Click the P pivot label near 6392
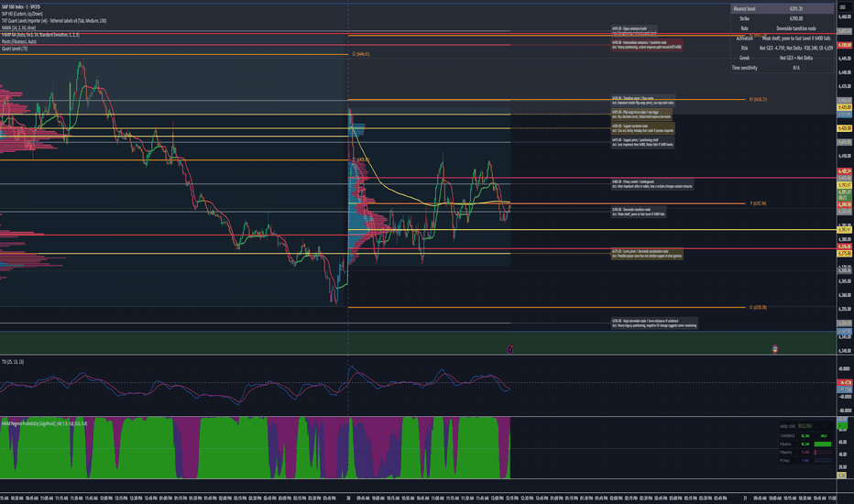This screenshot has height=504, width=854. [758, 203]
